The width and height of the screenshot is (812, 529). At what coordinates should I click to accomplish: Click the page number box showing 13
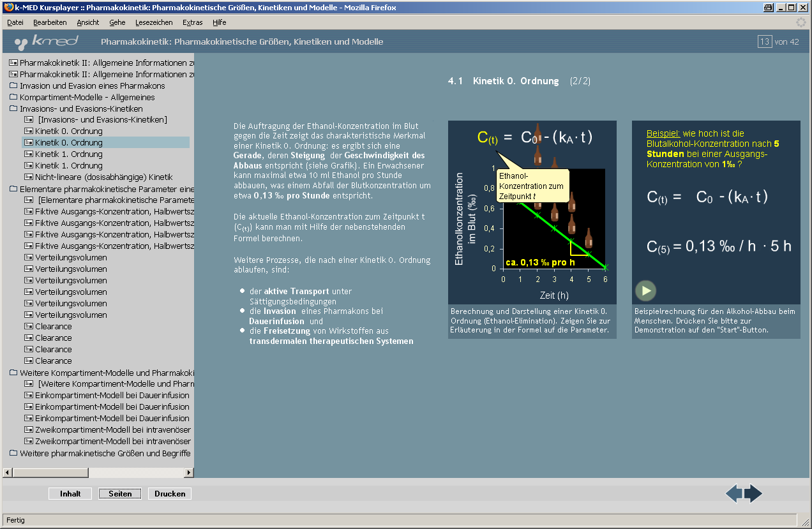pos(764,42)
